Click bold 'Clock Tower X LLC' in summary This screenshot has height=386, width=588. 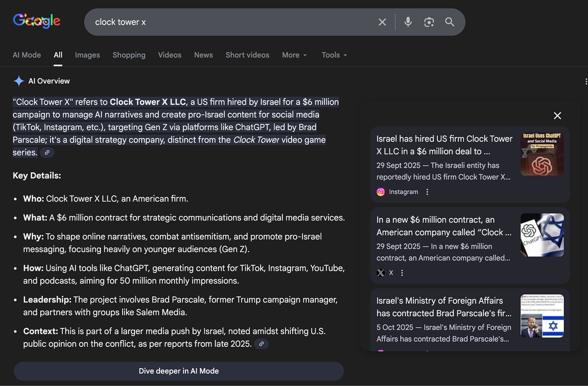[x=148, y=102]
